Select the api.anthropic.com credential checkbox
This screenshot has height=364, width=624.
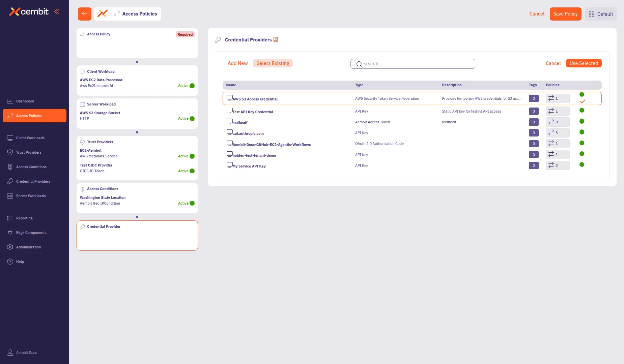tap(230, 132)
